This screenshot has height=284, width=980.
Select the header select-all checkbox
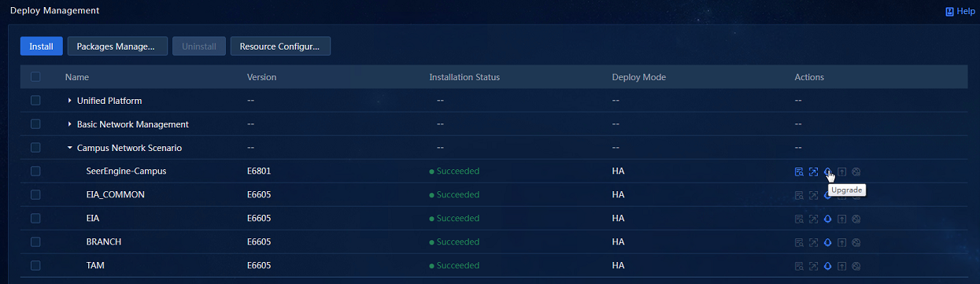coord(35,77)
